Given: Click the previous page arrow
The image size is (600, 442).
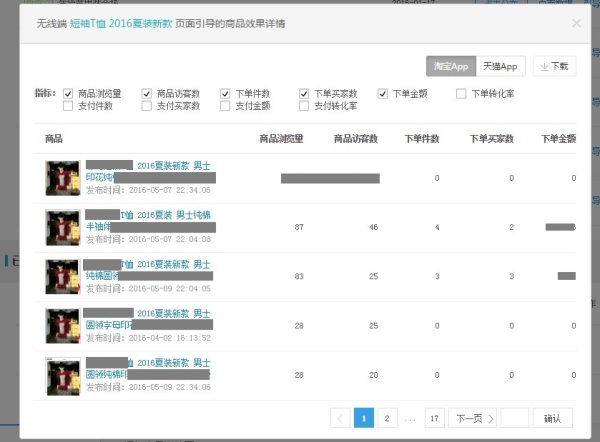Looking at the screenshot, I should [x=340, y=418].
